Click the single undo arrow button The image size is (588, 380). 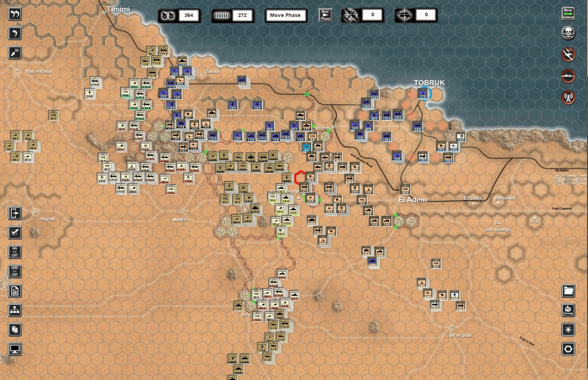(15, 33)
